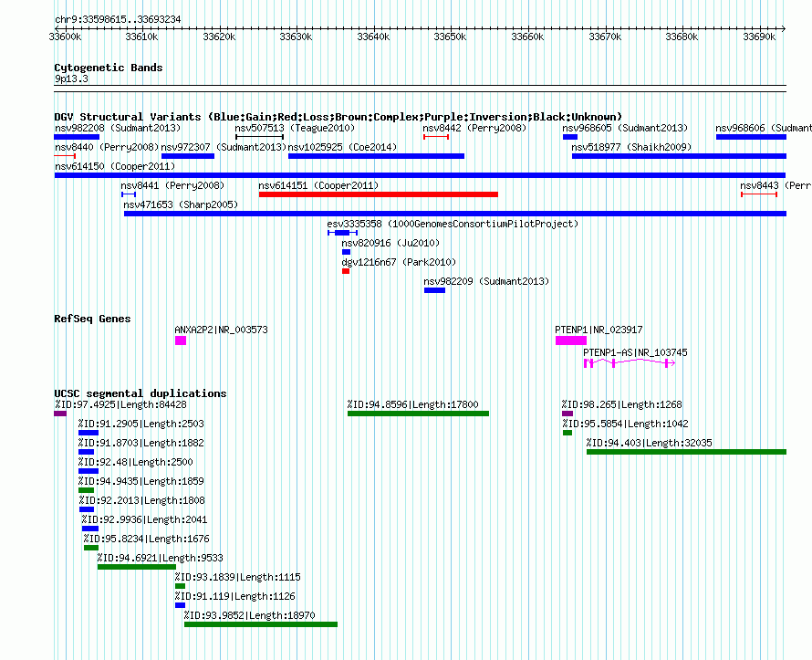Image resolution: width=812 pixels, height=660 pixels.
Task: Click the nsv8443 variant label
Action: point(776,185)
